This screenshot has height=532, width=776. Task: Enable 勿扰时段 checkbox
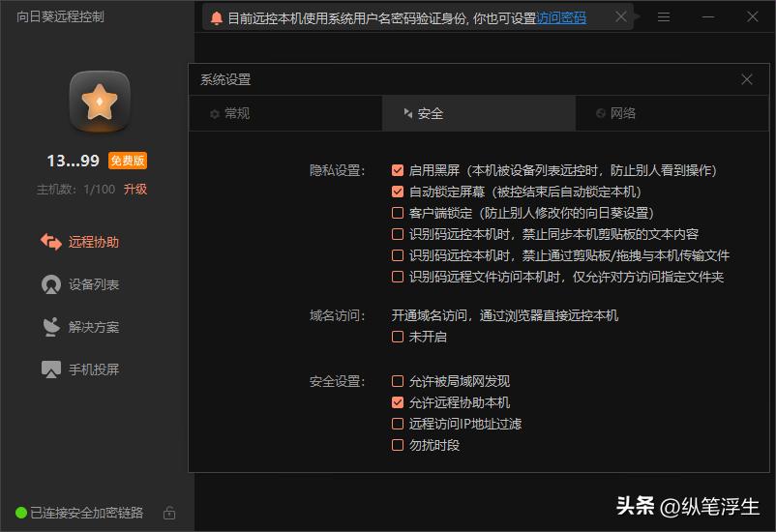coord(398,445)
